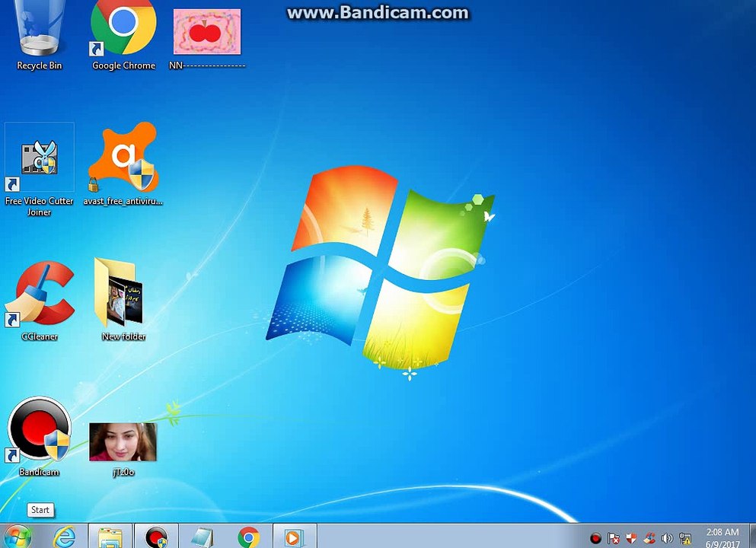The height and width of the screenshot is (548, 756).
Task: Launch Internet Explorer from the taskbar
Action: [x=65, y=537]
